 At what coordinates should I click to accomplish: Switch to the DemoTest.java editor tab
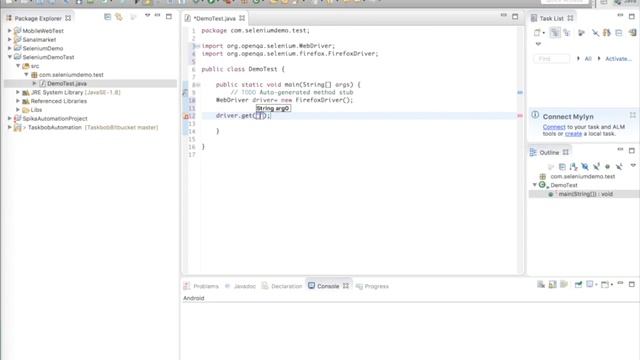click(215, 18)
